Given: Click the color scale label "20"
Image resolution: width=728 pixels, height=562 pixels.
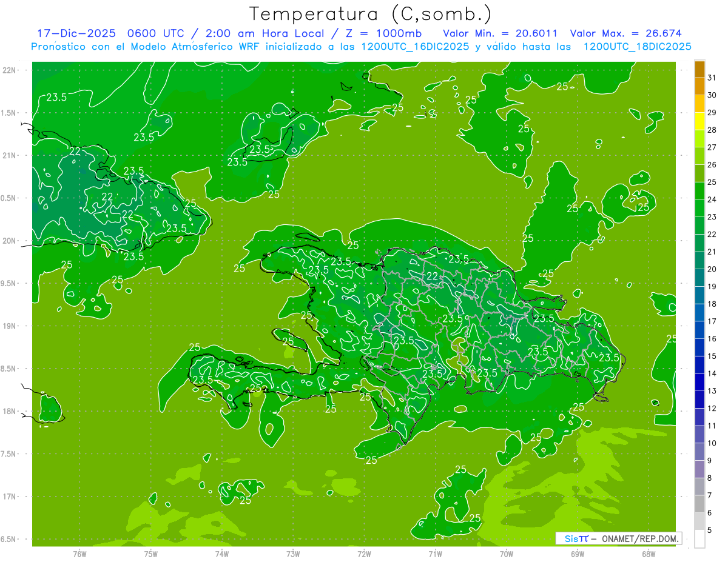Looking at the screenshot, I should point(712,269).
